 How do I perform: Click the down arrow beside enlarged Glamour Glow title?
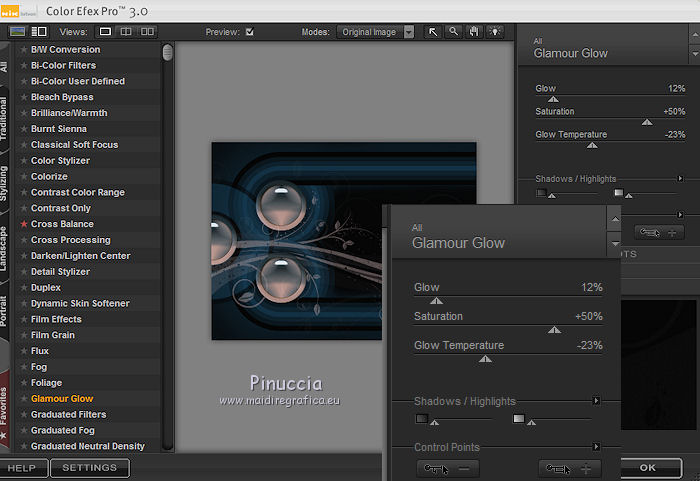pos(615,244)
